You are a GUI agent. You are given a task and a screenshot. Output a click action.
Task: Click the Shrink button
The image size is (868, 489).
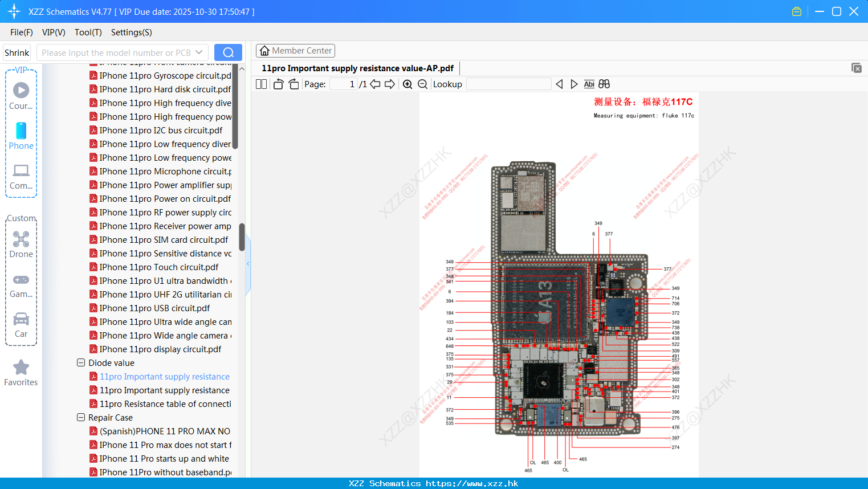pos(17,52)
